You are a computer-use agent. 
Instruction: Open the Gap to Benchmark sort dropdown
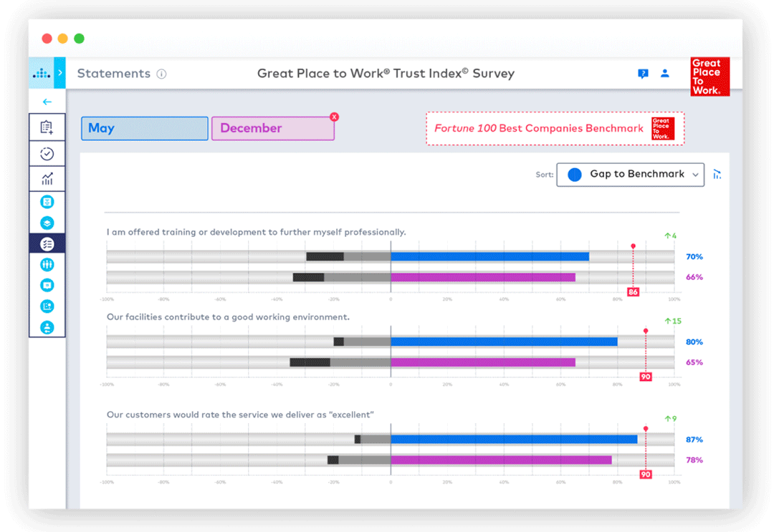(631, 175)
